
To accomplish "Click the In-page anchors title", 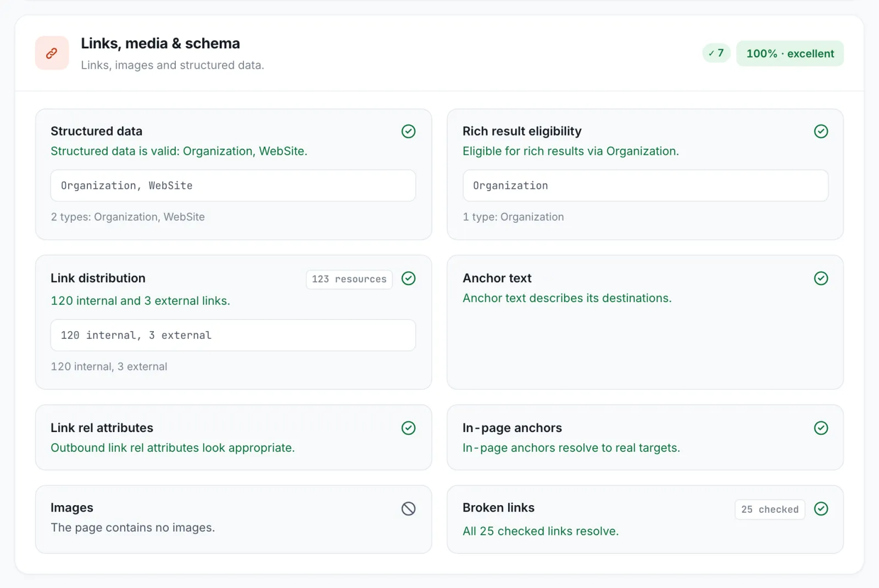I will tap(512, 428).
